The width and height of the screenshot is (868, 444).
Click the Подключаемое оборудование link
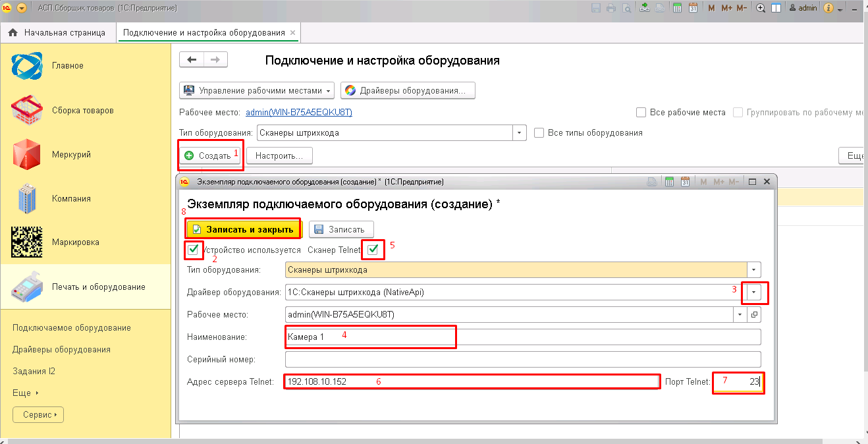tap(72, 327)
